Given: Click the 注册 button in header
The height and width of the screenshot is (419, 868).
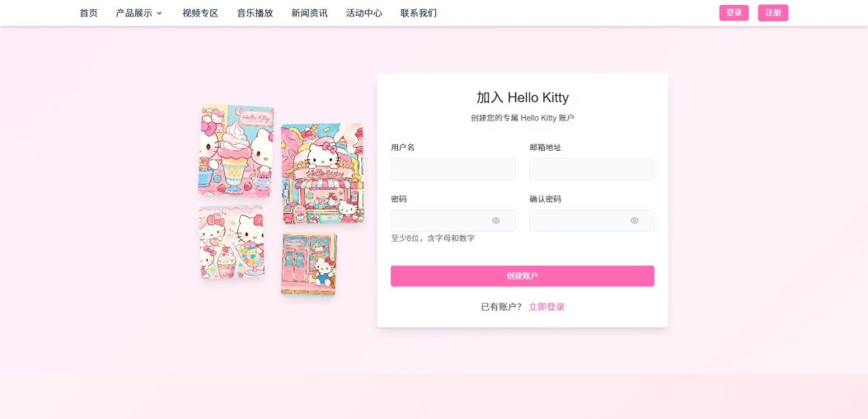Looking at the screenshot, I should [x=772, y=12].
